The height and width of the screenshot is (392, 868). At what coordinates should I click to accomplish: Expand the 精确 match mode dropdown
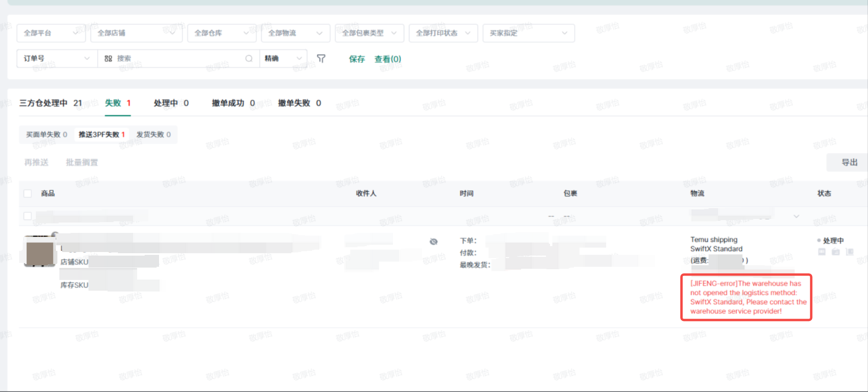click(283, 59)
